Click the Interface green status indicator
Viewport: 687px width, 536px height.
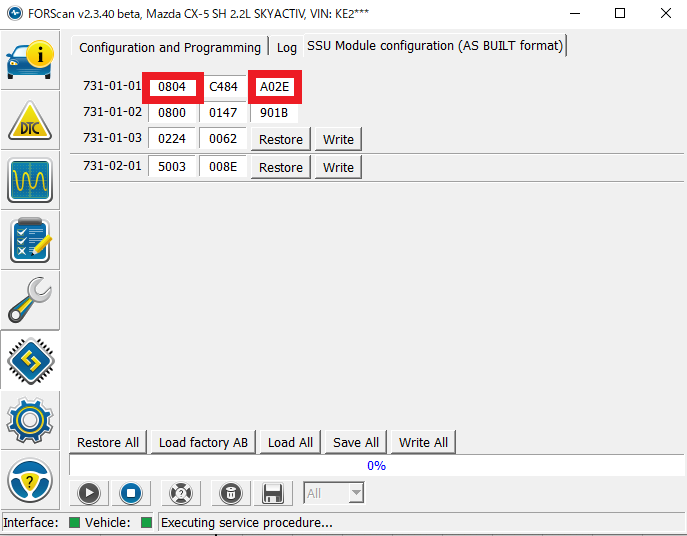[x=74, y=522]
